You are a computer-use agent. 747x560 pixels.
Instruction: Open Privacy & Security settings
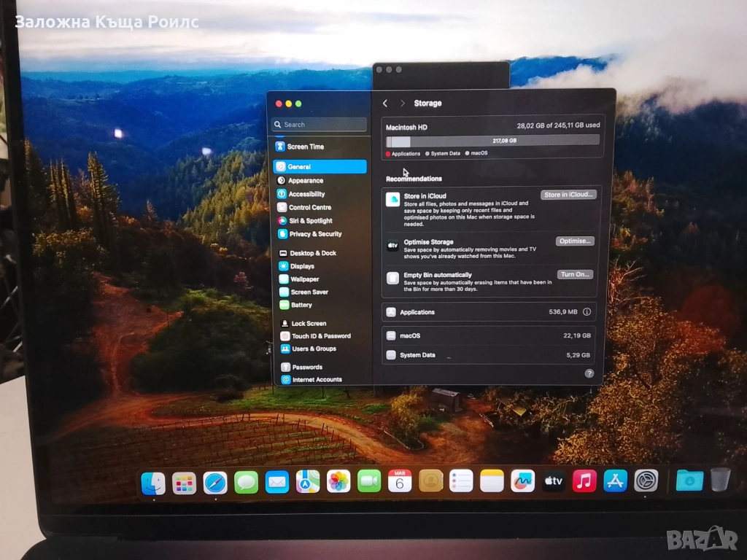315,234
